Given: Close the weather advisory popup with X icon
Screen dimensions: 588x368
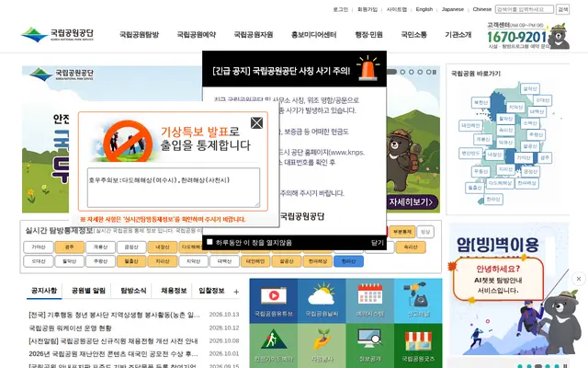Looking at the screenshot, I should (256, 122).
